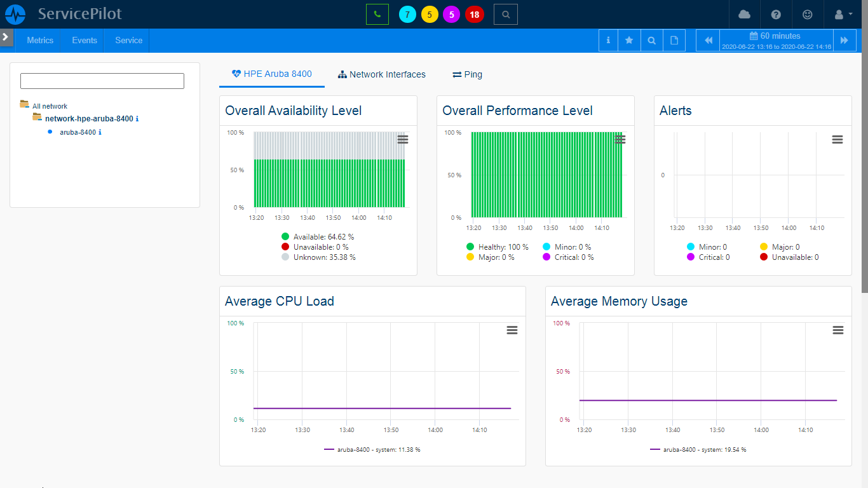Toggle the Available series in availability legend
The image size is (868, 488).
(x=318, y=237)
